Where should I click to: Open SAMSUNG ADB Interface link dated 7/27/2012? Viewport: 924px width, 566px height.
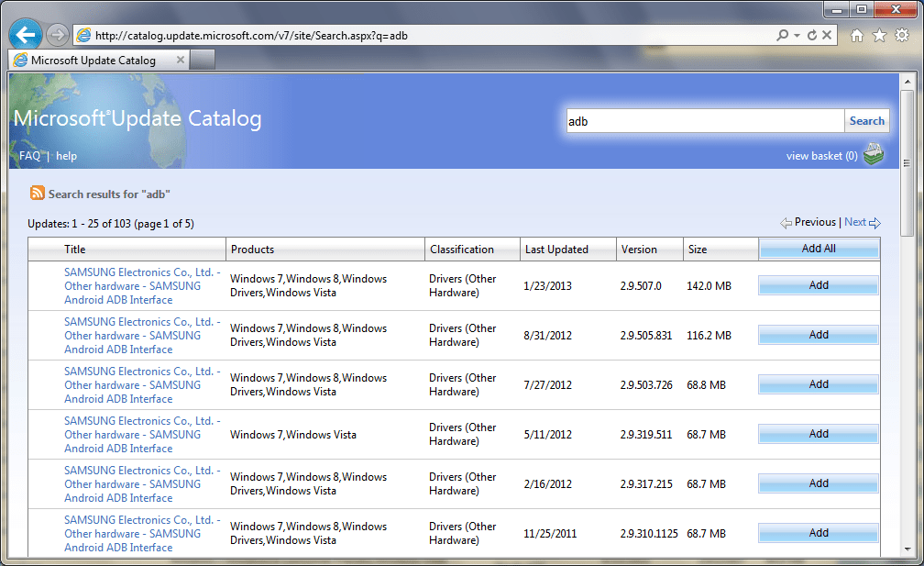(x=142, y=385)
